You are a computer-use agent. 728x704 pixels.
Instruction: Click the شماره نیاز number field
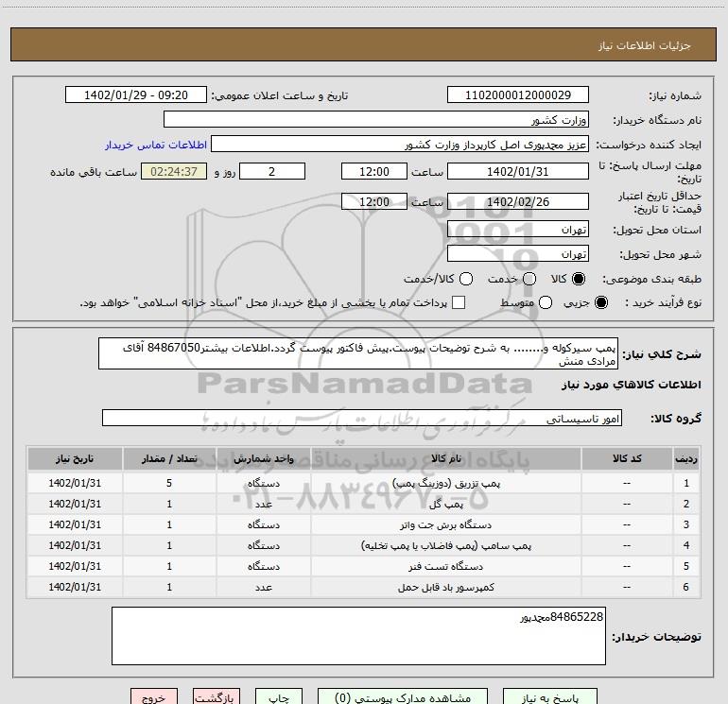point(518,95)
